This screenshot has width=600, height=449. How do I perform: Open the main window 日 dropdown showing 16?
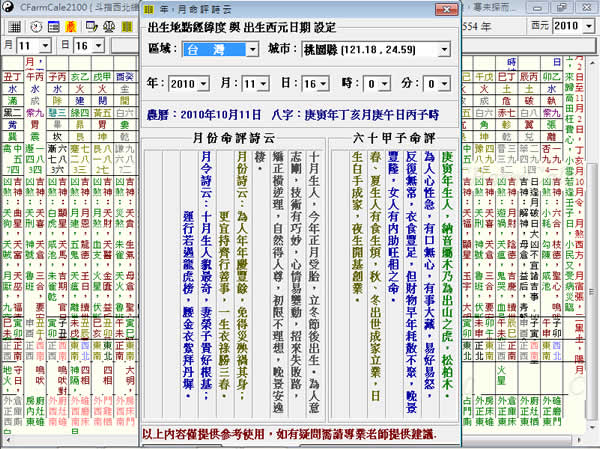click(99, 46)
